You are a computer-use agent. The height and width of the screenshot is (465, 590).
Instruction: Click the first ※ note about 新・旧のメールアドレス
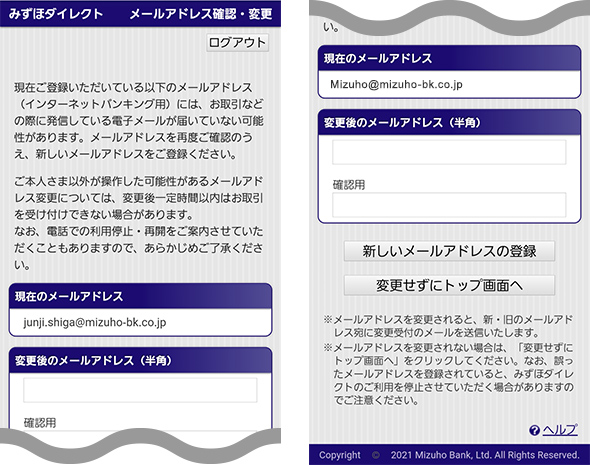[448, 326]
